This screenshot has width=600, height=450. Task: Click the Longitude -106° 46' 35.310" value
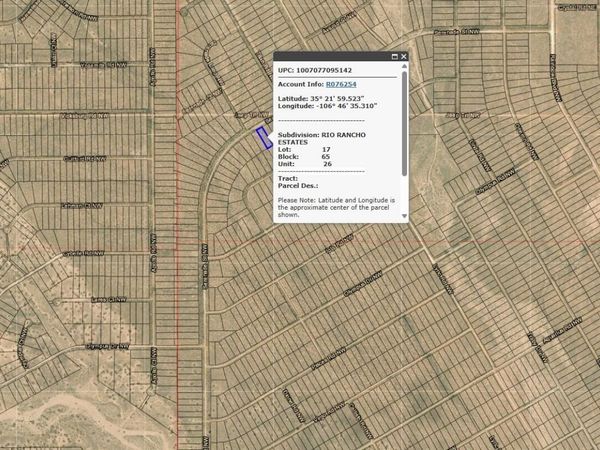(347, 106)
